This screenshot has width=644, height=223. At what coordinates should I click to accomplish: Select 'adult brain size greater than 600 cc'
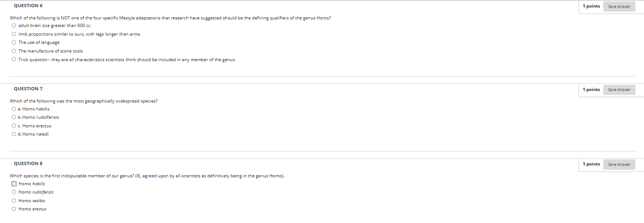coord(14,26)
